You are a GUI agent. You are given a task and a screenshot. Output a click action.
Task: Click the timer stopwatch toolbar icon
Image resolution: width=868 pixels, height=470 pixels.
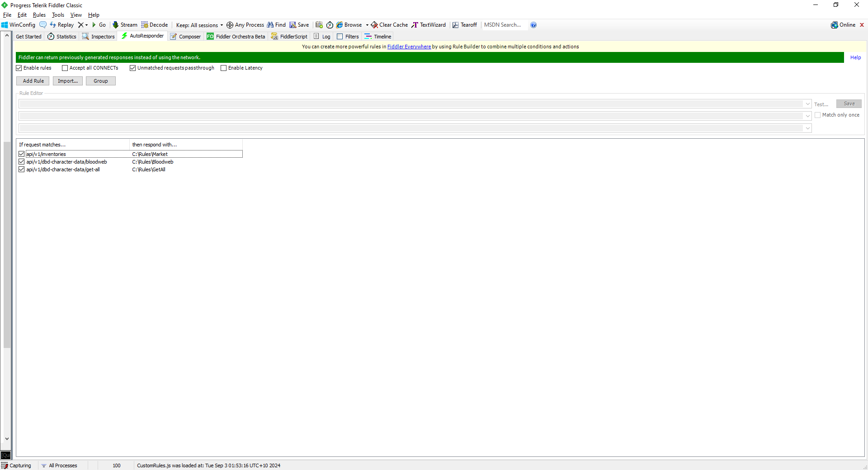(x=330, y=25)
